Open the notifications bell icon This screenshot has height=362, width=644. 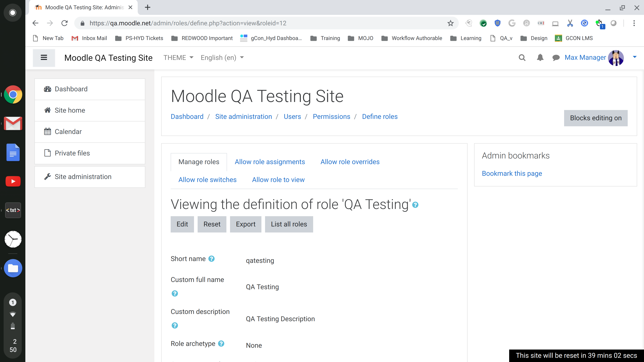tap(540, 58)
